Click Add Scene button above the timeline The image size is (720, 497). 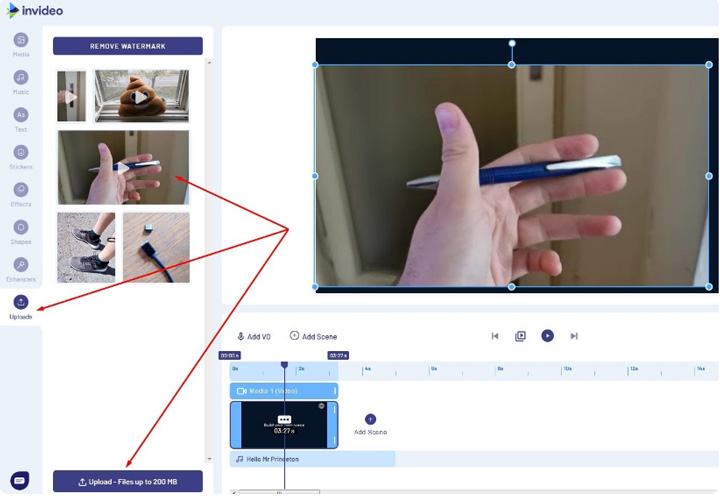pyautogui.click(x=314, y=336)
